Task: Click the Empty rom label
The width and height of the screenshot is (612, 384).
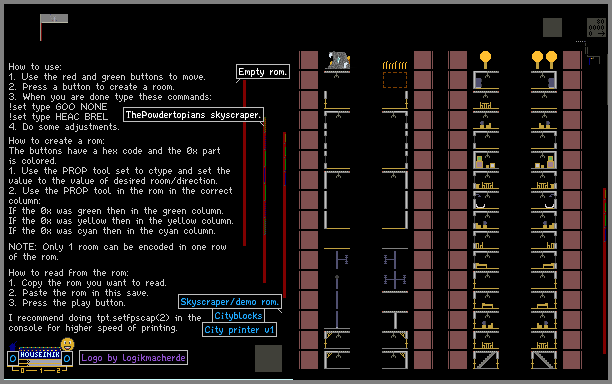Action: tap(263, 72)
